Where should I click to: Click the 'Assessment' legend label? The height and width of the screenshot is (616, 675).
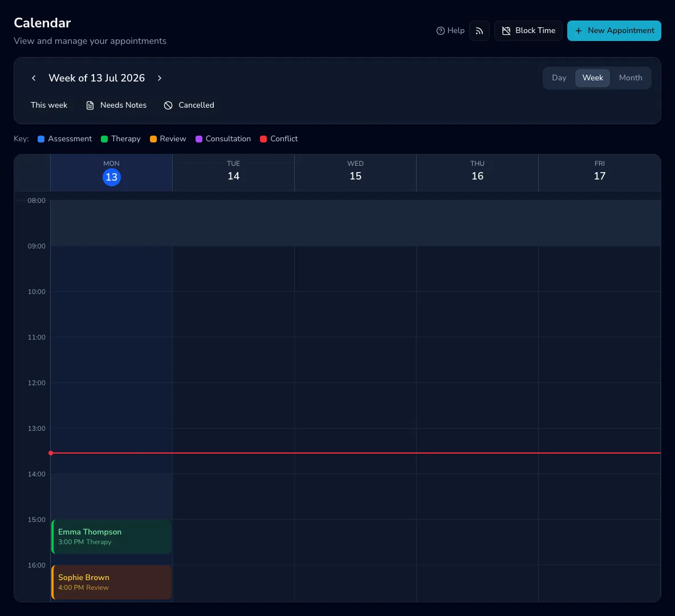tap(70, 139)
